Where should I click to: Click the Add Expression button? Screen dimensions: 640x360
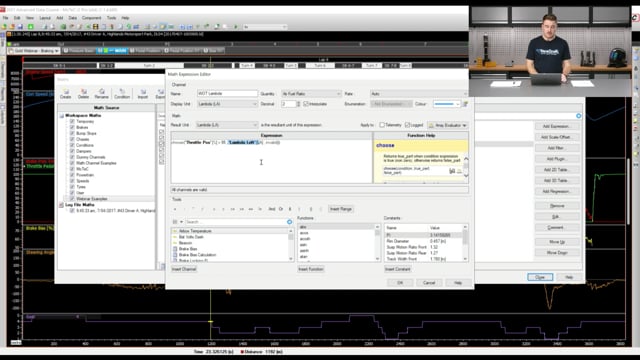click(x=557, y=127)
